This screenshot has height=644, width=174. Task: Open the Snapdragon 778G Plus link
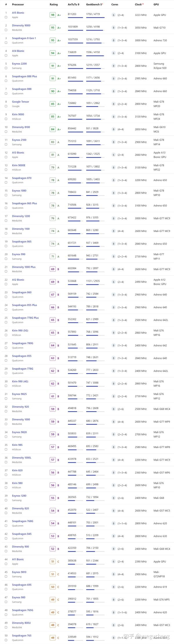coord(25,318)
